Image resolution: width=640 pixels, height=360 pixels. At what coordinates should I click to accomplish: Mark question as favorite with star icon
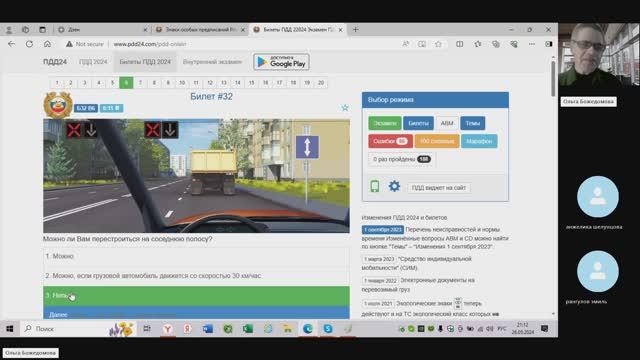pyautogui.click(x=345, y=108)
